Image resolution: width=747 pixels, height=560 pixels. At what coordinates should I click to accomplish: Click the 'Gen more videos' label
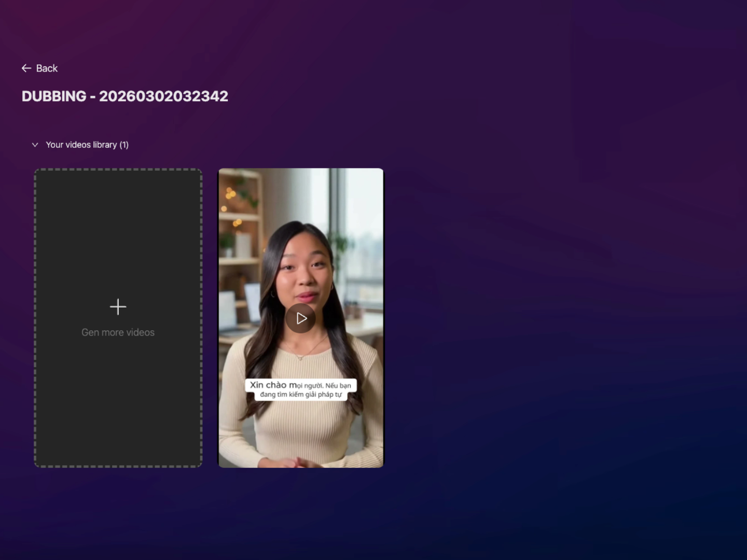click(118, 332)
